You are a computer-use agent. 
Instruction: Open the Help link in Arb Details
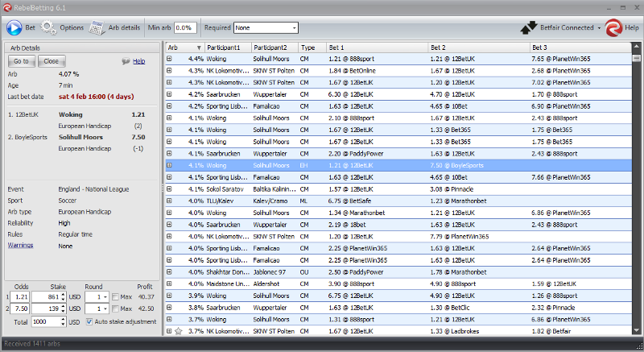point(138,61)
